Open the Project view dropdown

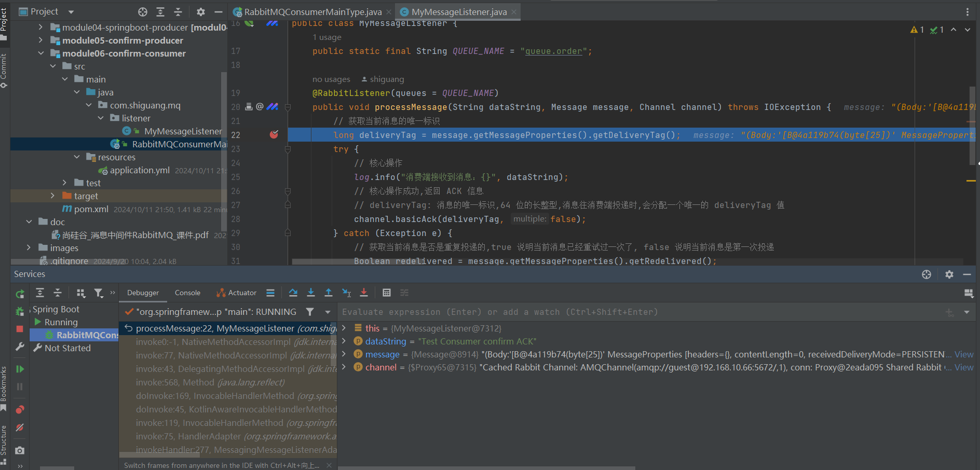pos(71,11)
